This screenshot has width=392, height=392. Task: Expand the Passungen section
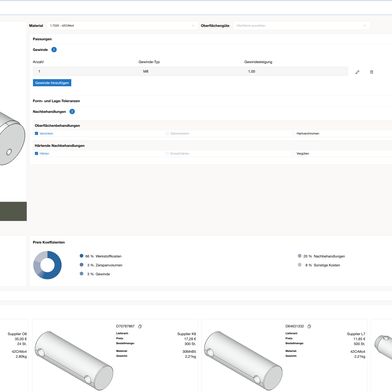pos(42,39)
